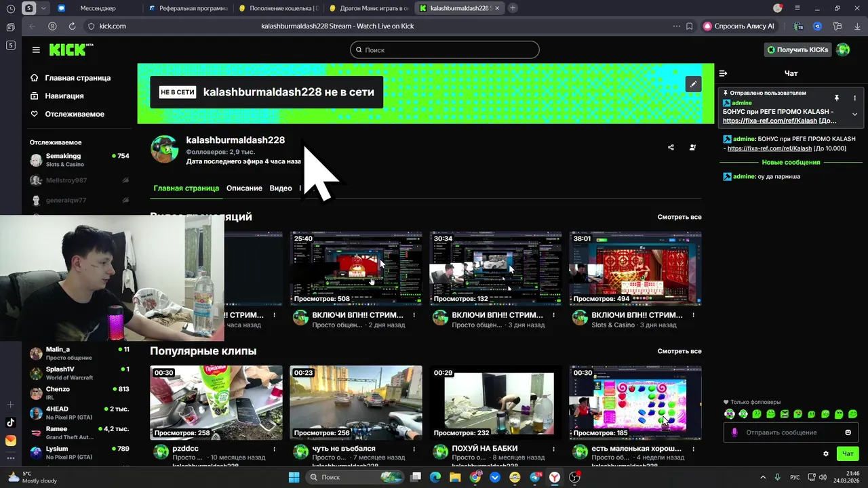The image size is (868, 488).
Task: Unpin the pinned chat message
Action: point(836,98)
